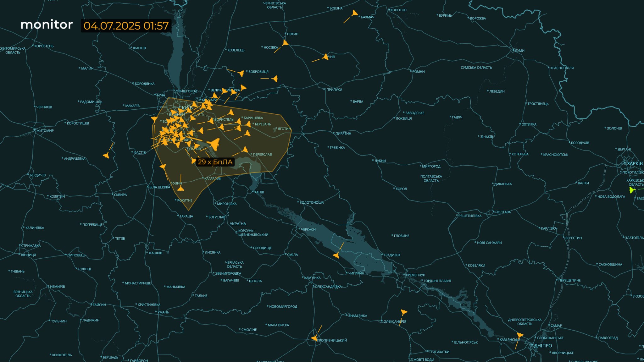
Task: Click the green aircraft icon near Харків
Action: [x=632, y=190]
